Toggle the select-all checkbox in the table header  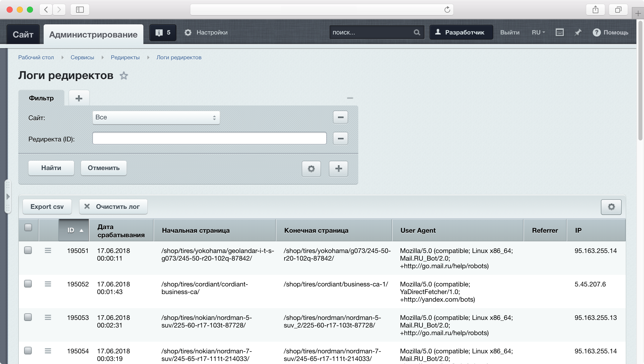28,227
